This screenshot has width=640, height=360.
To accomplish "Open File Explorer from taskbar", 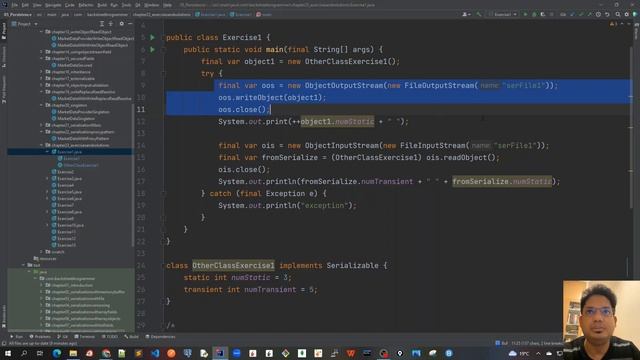I will pyautogui.click(x=73, y=353).
